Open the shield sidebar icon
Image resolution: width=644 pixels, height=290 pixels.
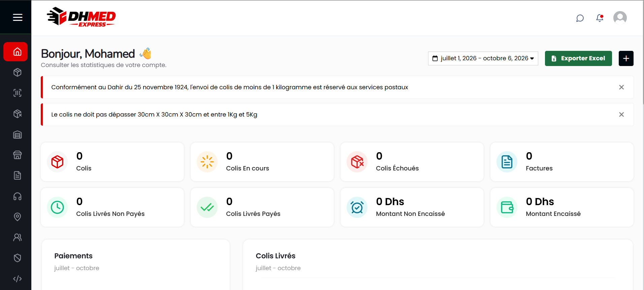click(x=18, y=258)
